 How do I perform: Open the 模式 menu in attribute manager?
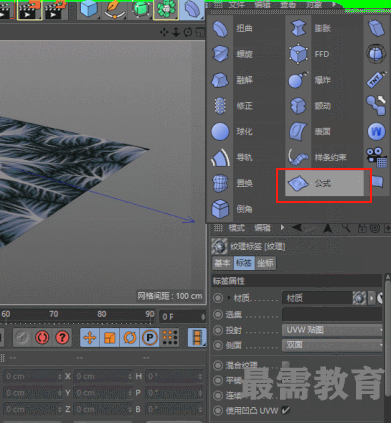tap(237, 228)
